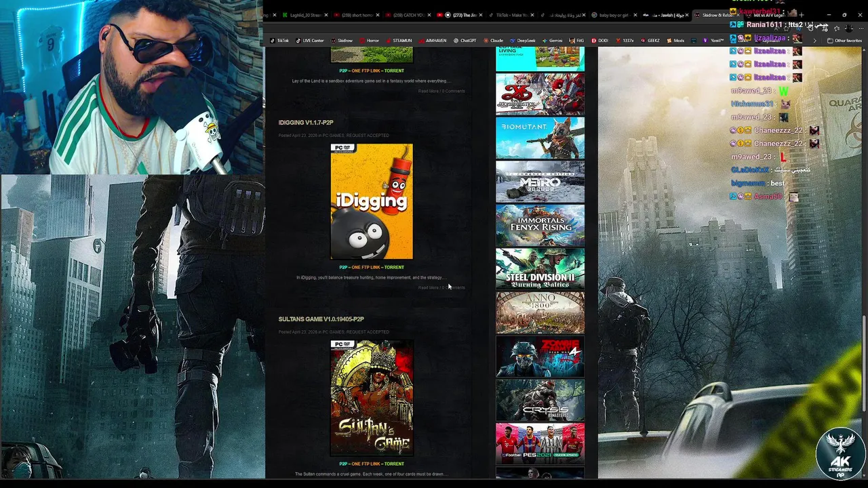Open the ChatGPT bookmark

[x=465, y=41]
